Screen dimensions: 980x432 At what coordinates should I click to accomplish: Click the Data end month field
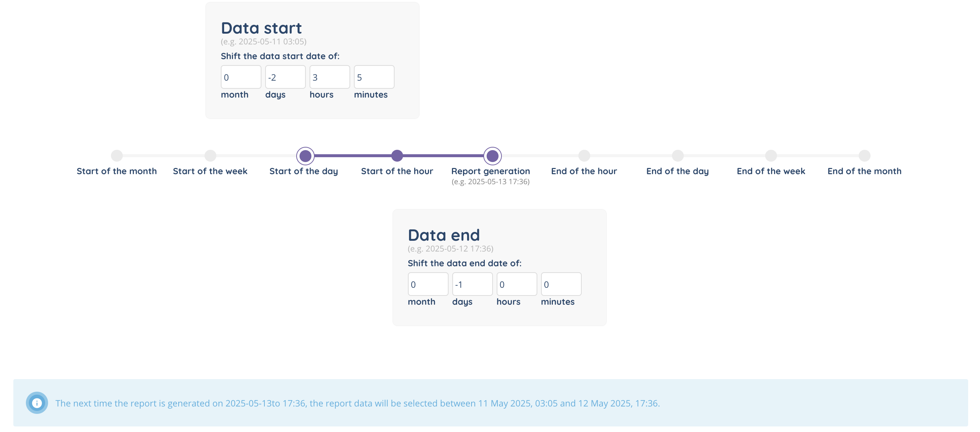(x=428, y=284)
